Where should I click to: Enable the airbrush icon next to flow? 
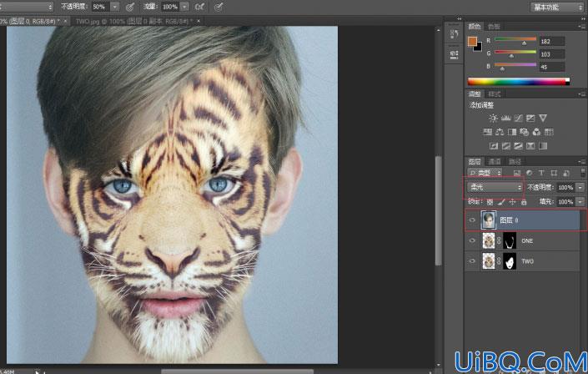(200, 7)
